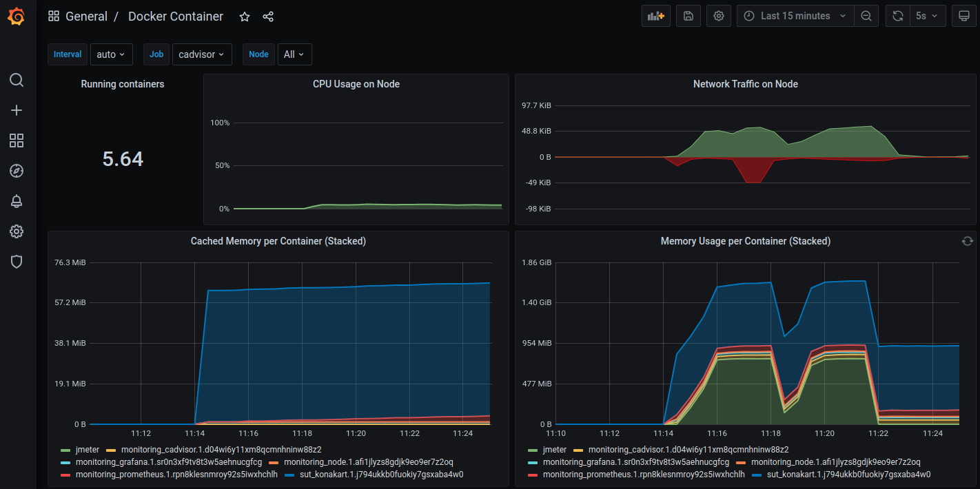980x489 pixels.
Task: Click the share dashboard icon
Action: click(x=268, y=17)
